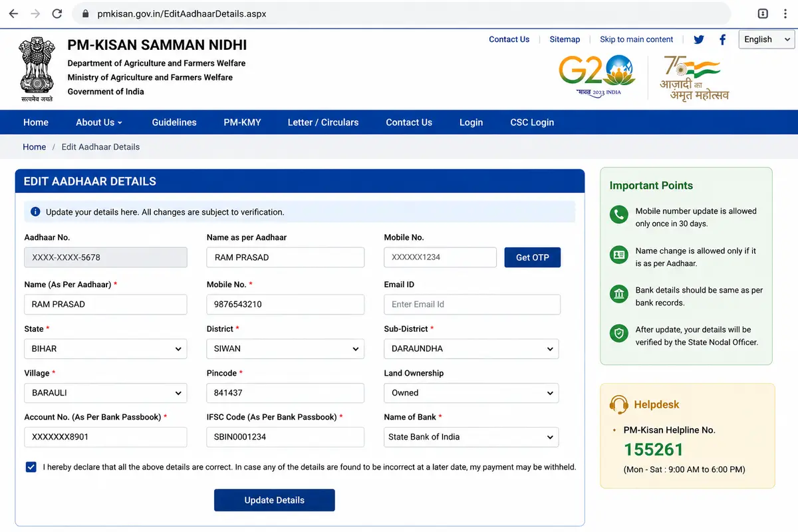Image resolution: width=798 pixels, height=532 pixels.
Task: Click the browser back arrow
Action: click(13, 13)
